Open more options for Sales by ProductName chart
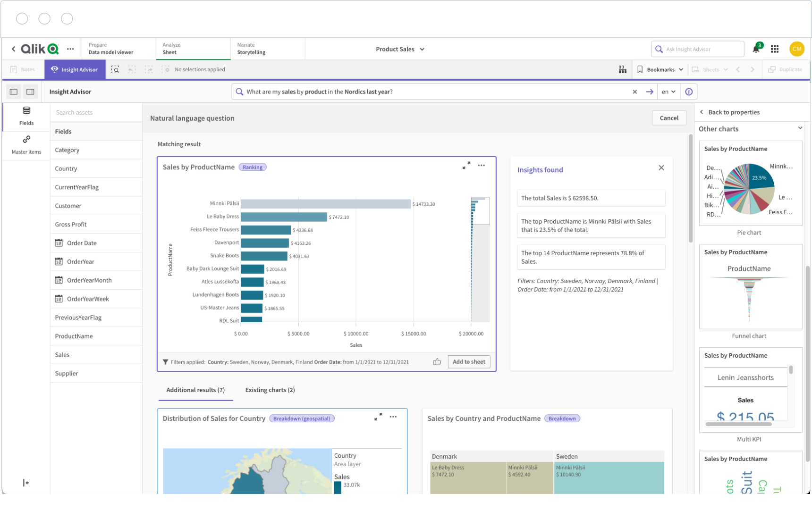The image size is (812, 519). pos(482,166)
